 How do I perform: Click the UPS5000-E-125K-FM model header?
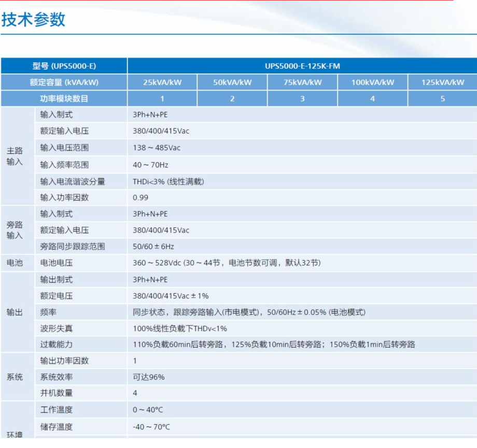pos(302,66)
